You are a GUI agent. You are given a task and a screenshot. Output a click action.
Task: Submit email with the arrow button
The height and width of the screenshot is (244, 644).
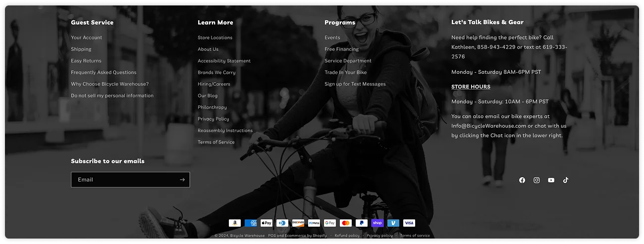click(x=182, y=180)
